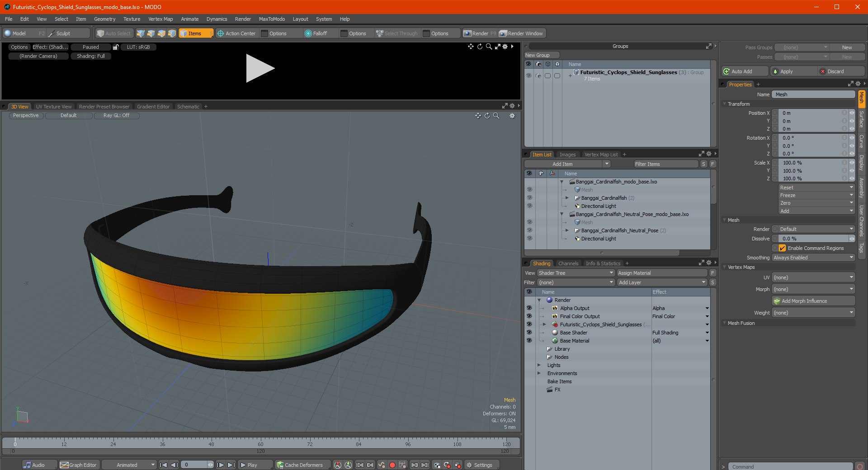Viewport: 868px width, 470px height.
Task: Expand the Lights tree item
Action: [x=539, y=365]
